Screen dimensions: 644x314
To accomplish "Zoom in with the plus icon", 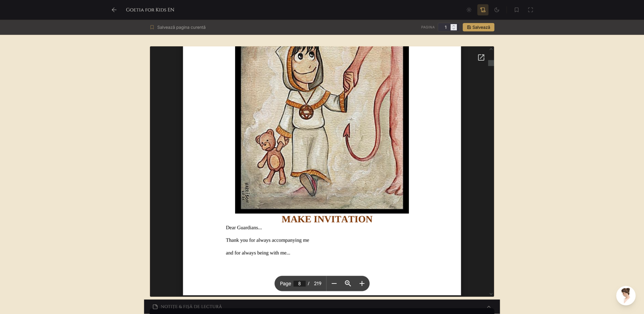I will click(x=362, y=283).
